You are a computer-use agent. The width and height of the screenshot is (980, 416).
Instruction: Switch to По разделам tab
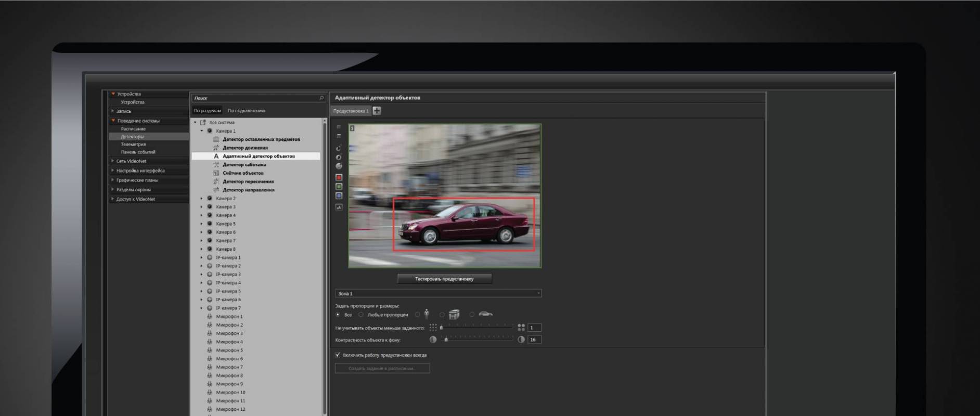click(x=207, y=110)
